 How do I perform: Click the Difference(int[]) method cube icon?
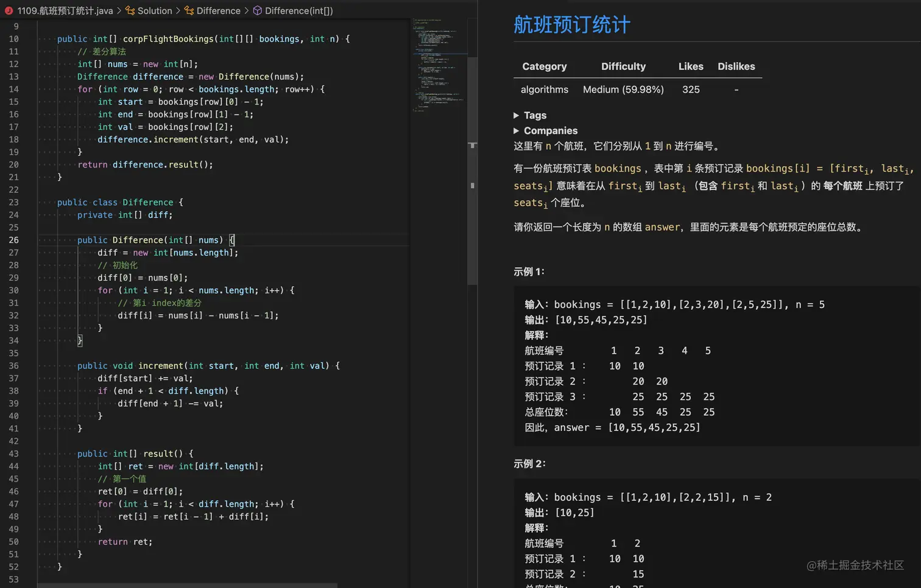(258, 10)
